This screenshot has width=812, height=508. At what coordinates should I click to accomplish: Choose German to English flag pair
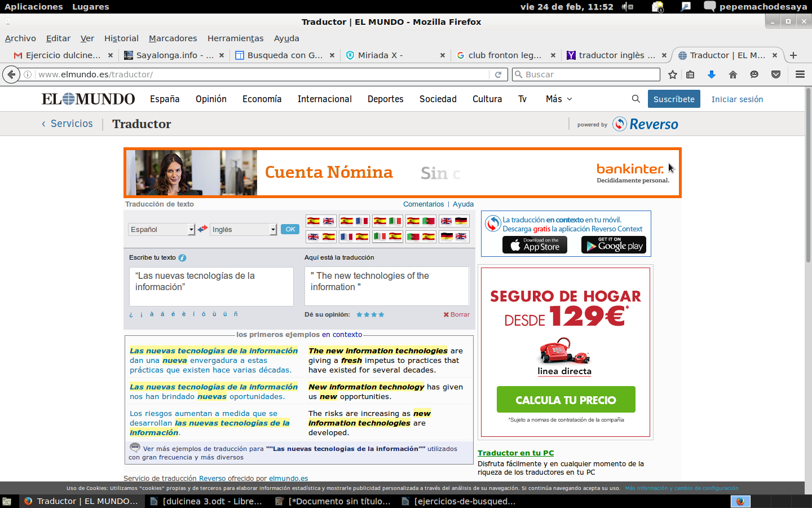[454, 237]
